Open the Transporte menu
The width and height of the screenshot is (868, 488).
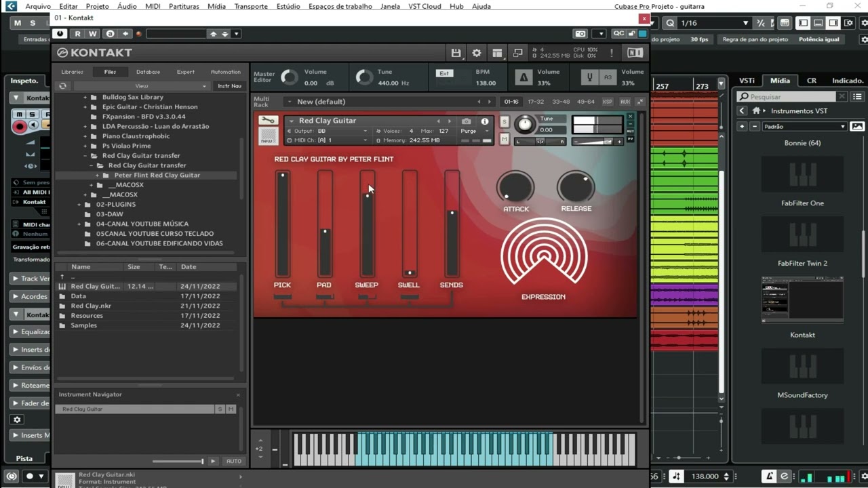251,6
